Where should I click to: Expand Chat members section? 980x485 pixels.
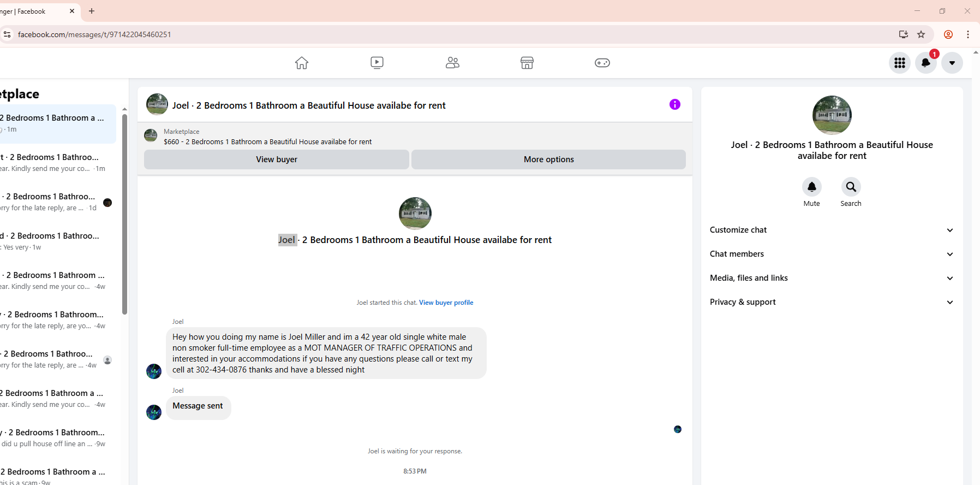832,254
